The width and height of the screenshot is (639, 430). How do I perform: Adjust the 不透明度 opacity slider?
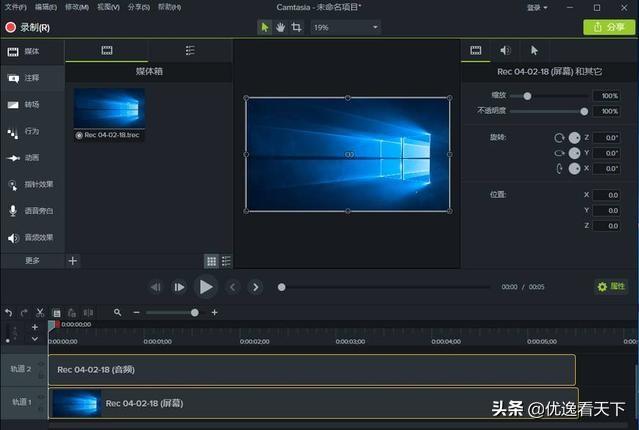point(584,112)
